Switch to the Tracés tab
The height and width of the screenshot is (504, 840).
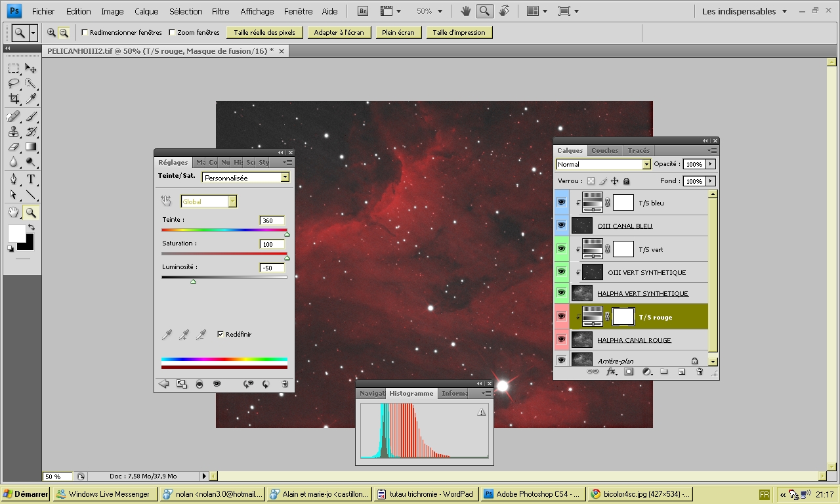tap(639, 150)
